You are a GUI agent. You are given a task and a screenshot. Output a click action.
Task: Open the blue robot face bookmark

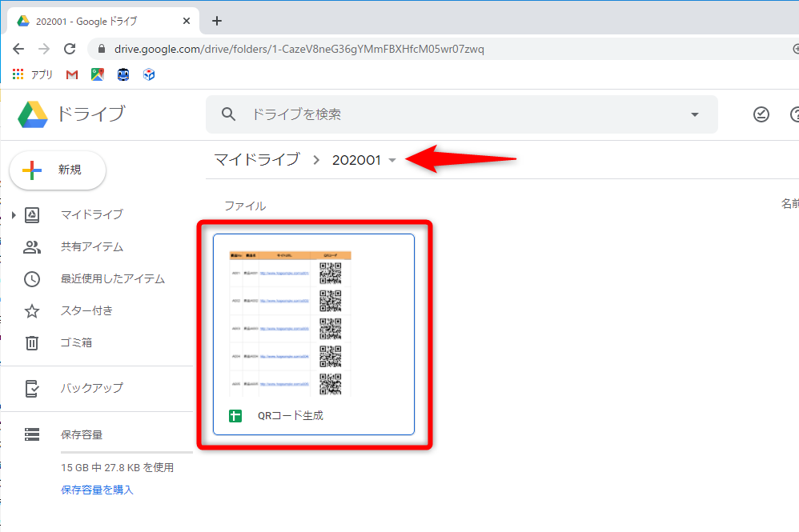[x=123, y=75]
